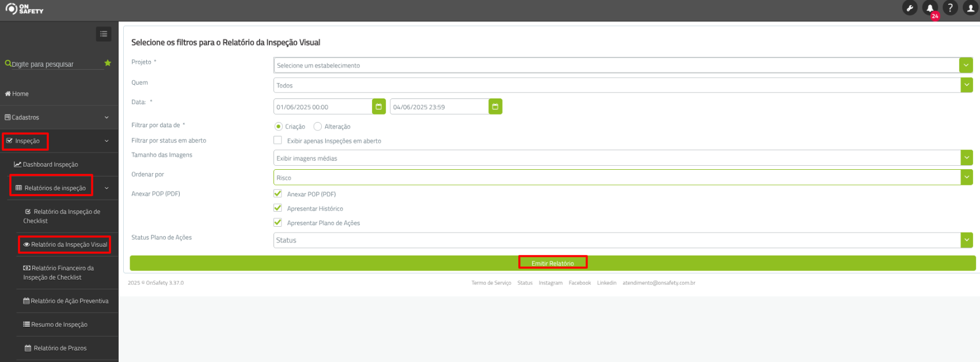
Task: Click the Projeto dropdown arrow button
Action: point(966,65)
